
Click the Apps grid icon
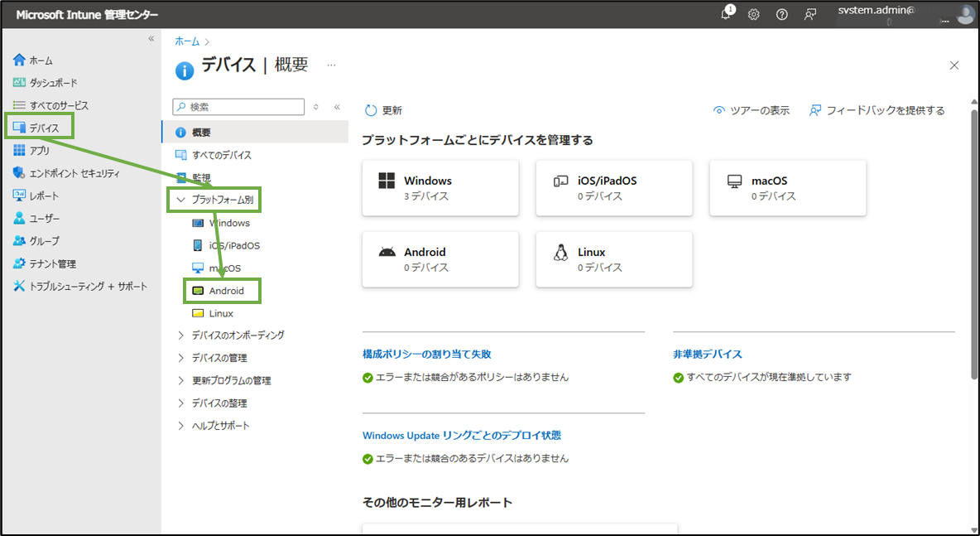tap(19, 150)
